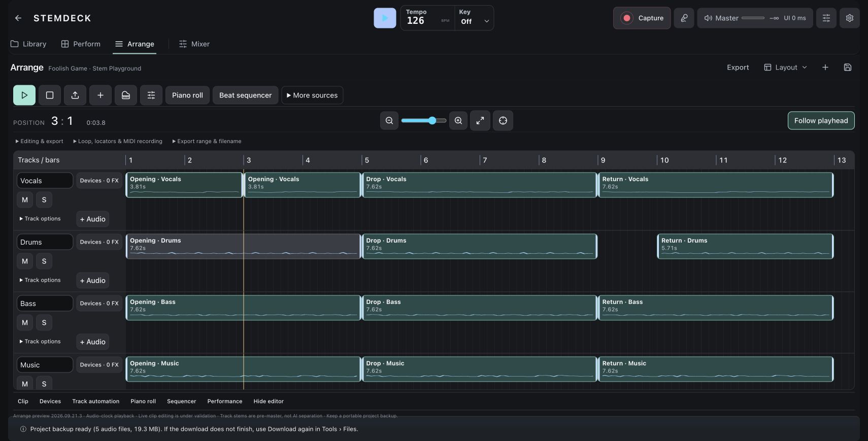Select the Track automation editor tab
This screenshot has width=868, height=441.
click(x=96, y=401)
